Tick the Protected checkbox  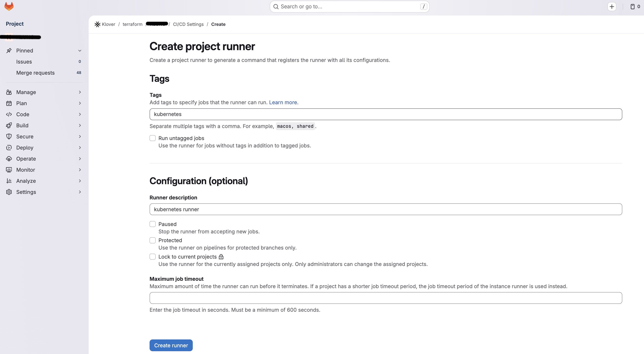tap(153, 240)
